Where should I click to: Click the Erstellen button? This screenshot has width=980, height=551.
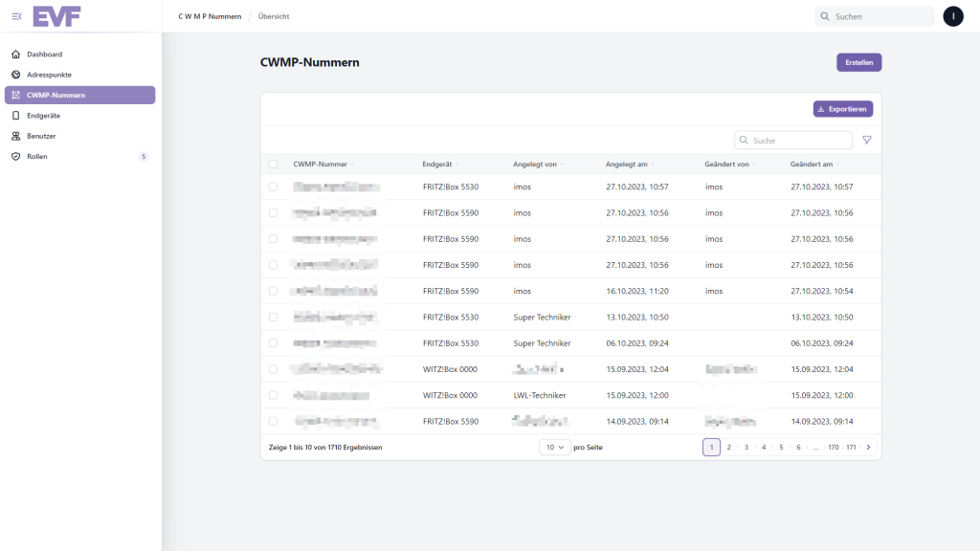coord(858,62)
